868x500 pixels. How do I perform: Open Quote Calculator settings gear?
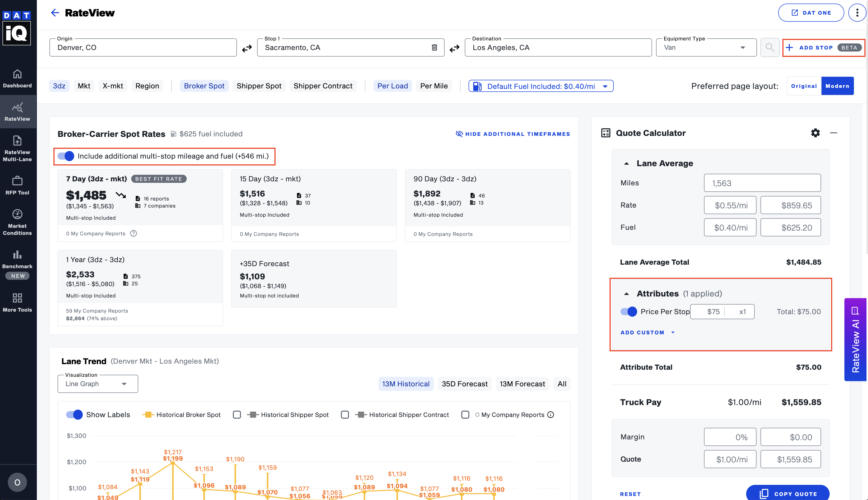815,133
